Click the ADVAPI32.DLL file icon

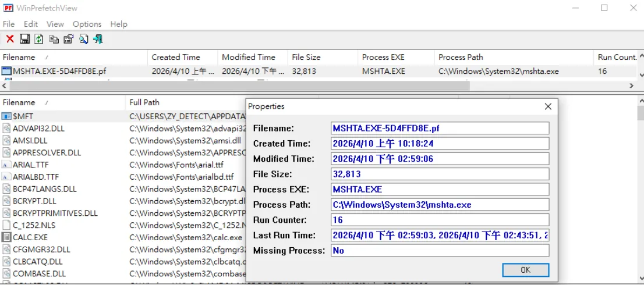6,129
